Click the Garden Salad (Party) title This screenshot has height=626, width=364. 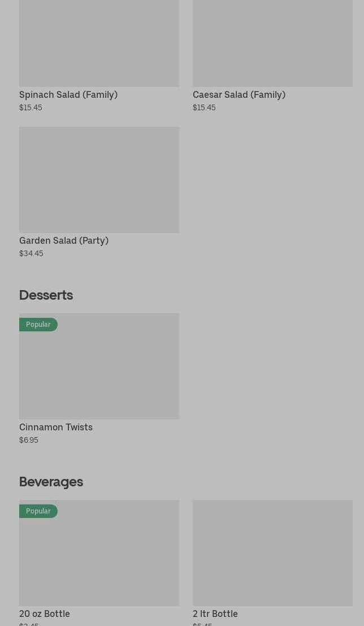point(64,240)
